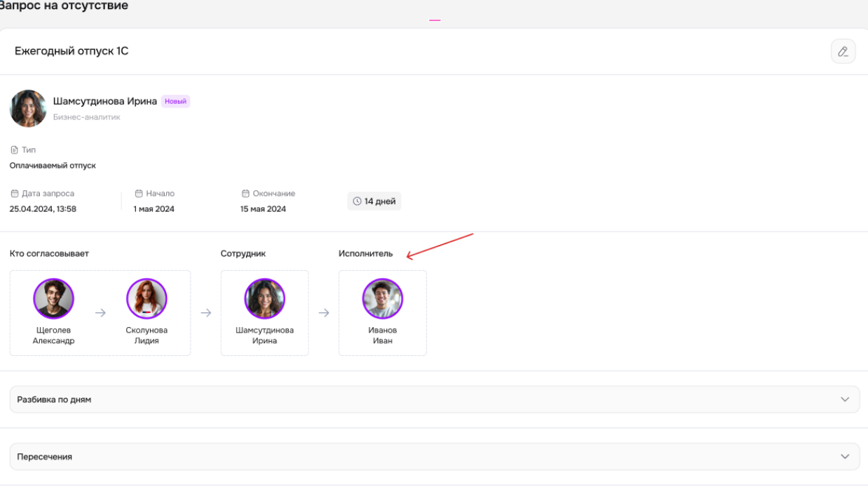The height and width of the screenshot is (499, 868).
Task: Click the edit pencil icon
Action: click(843, 51)
